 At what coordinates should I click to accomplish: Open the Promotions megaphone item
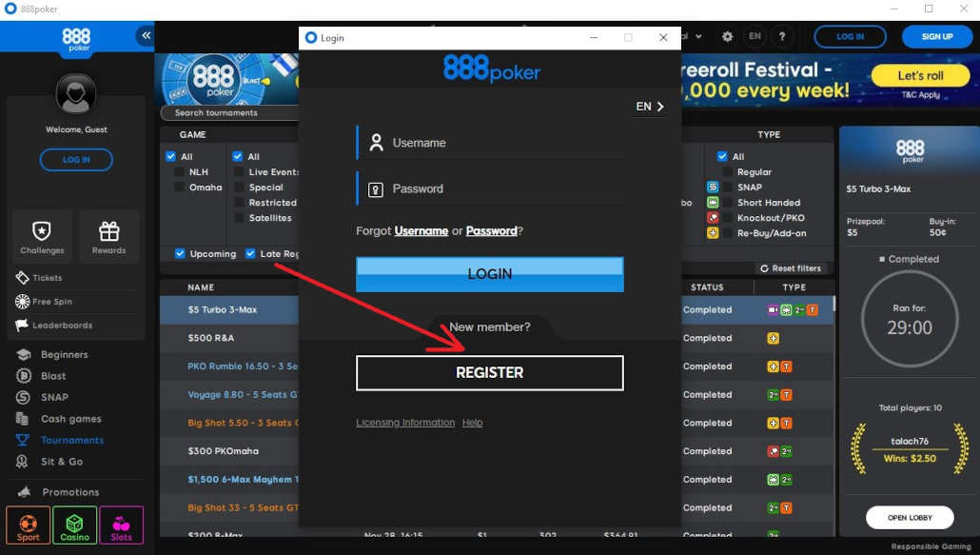click(x=58, y=492)
